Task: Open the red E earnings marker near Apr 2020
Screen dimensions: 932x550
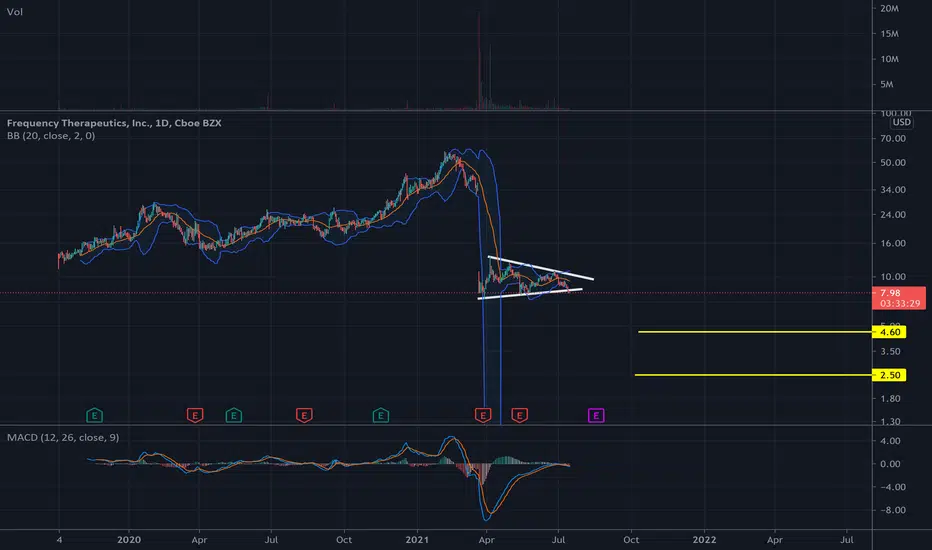Action: (x=195, y=416)
